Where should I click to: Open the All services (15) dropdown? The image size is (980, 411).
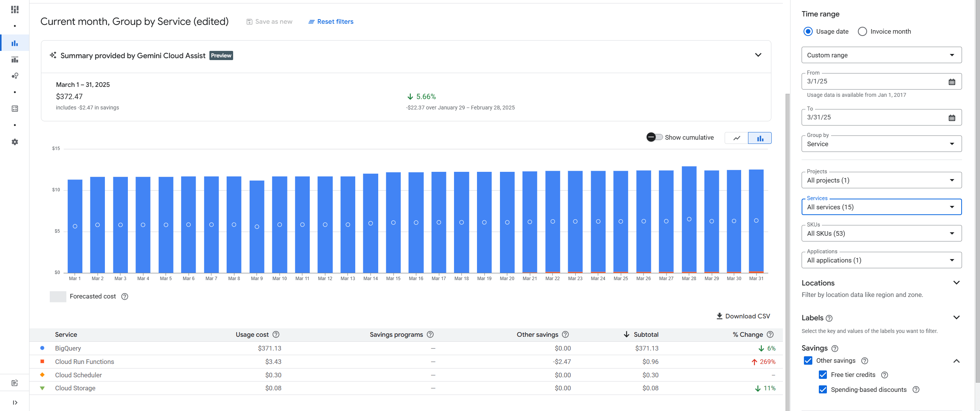(x=881, y=207)
